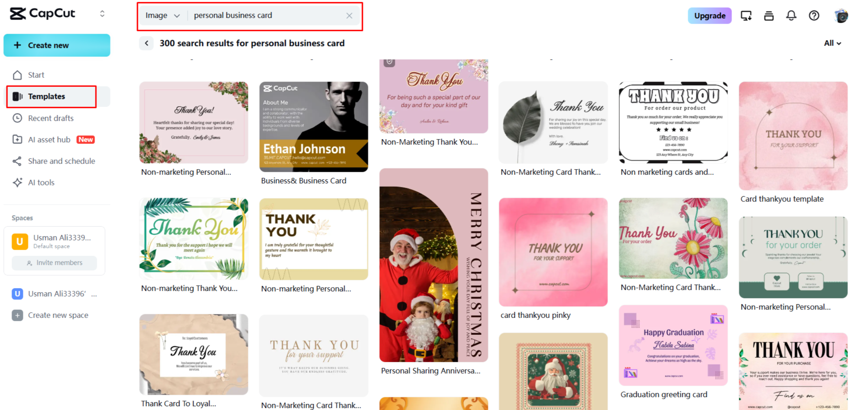Click the Invite members button
Viewport: 868px width, 410px height.
tap(55, 263)
